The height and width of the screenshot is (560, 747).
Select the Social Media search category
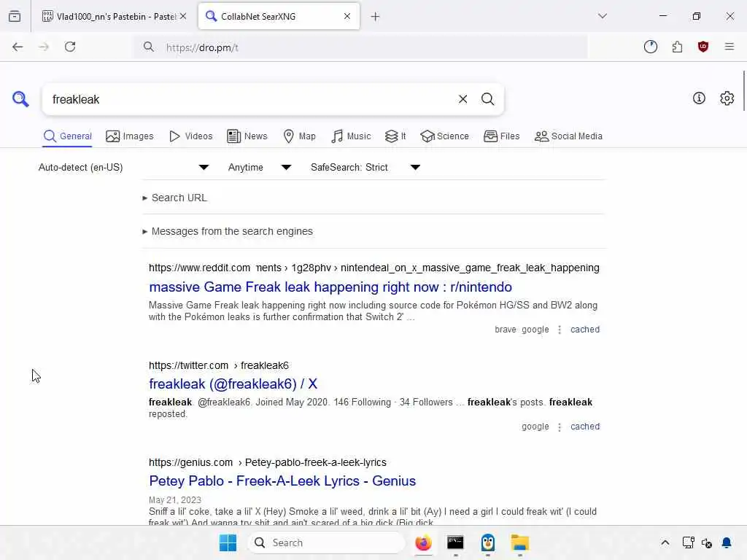click(568, 136)
